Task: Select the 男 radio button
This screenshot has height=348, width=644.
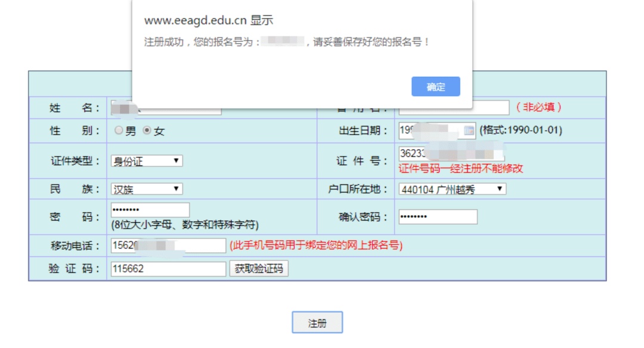Action: click(x=119, y=130)
